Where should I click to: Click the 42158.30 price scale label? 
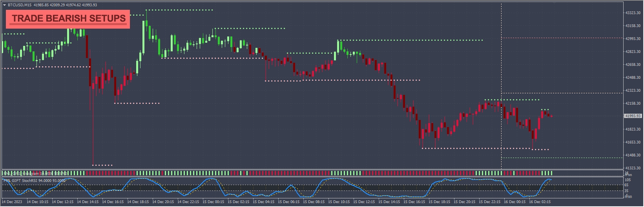[633, 103]
